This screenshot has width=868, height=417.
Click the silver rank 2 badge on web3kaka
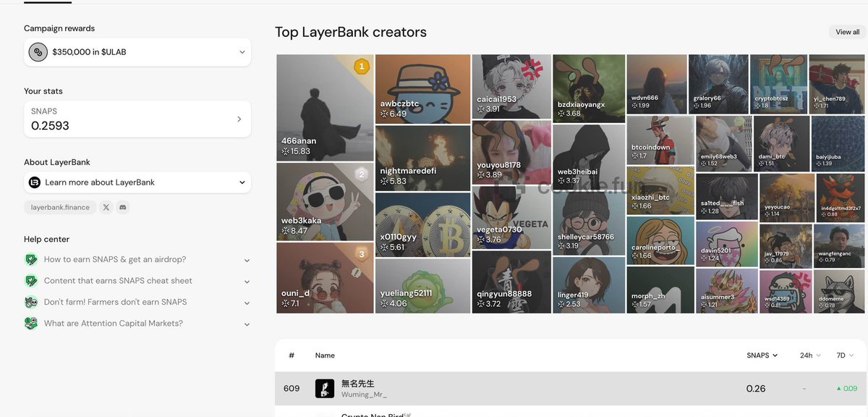point(362,174)
